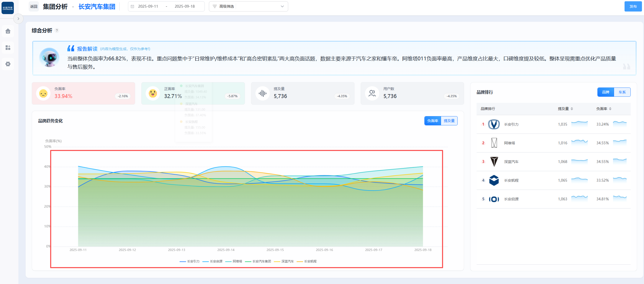This screenshot has width=644, height=284.
Task: Open the 高级筛选 dropdown
Action: 248,6
